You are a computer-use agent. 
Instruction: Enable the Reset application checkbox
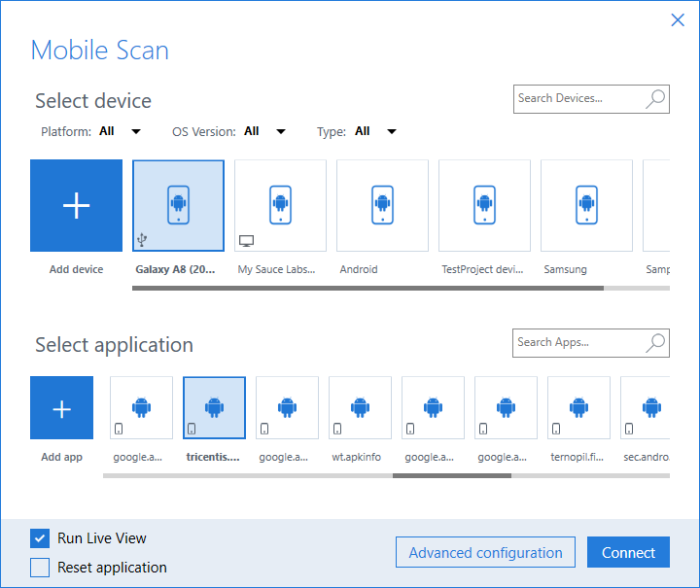40,568
